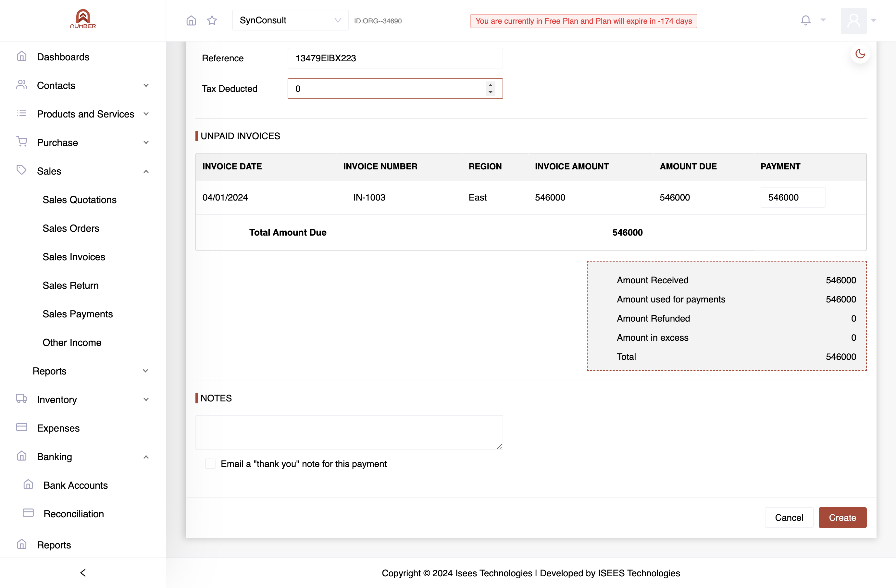Increase Tax Deducted with the up stepper
Viewport: 896px width, 588px height.
(490, 85)
